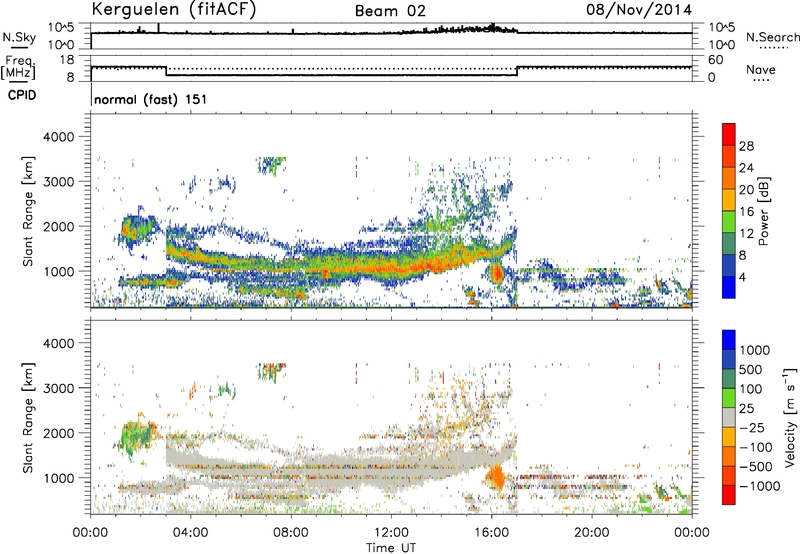This screenshot has height=554, width=800.
Task: Pick the bright blue top of velocity colorbar
Action: pyautogui.click(x=729, y=340)
